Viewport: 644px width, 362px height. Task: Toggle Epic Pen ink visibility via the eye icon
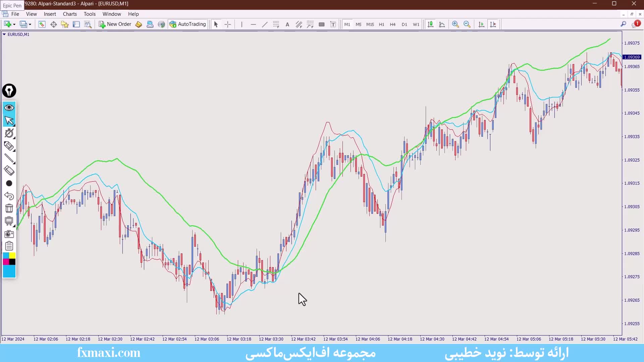[x=9, y=107]
